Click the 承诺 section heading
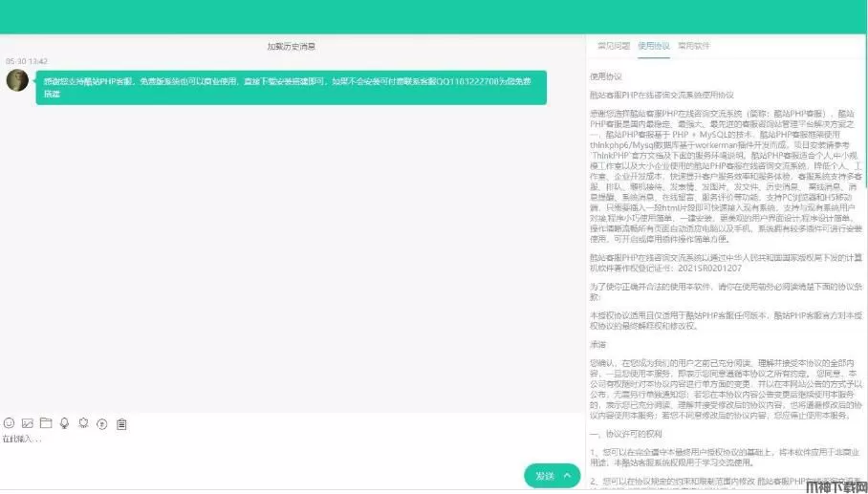Viewport: 868px width, 494px height. [x=597, y=345]
